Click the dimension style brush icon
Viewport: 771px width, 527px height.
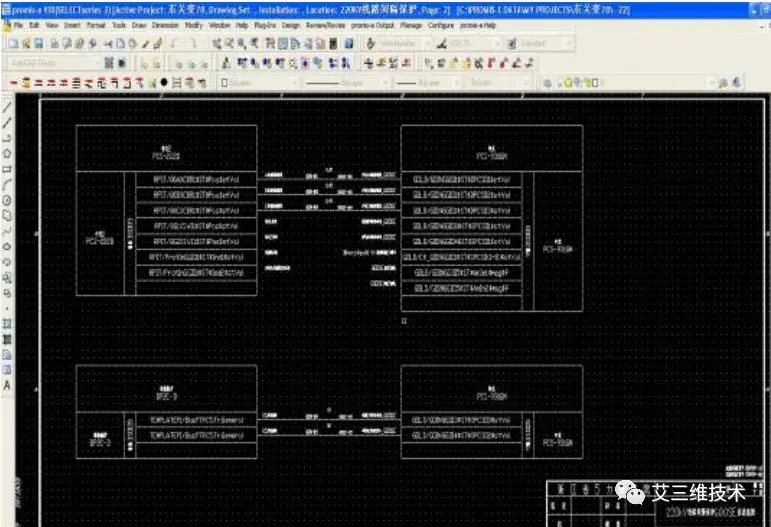pyautogui.click(x=442, y=44)
